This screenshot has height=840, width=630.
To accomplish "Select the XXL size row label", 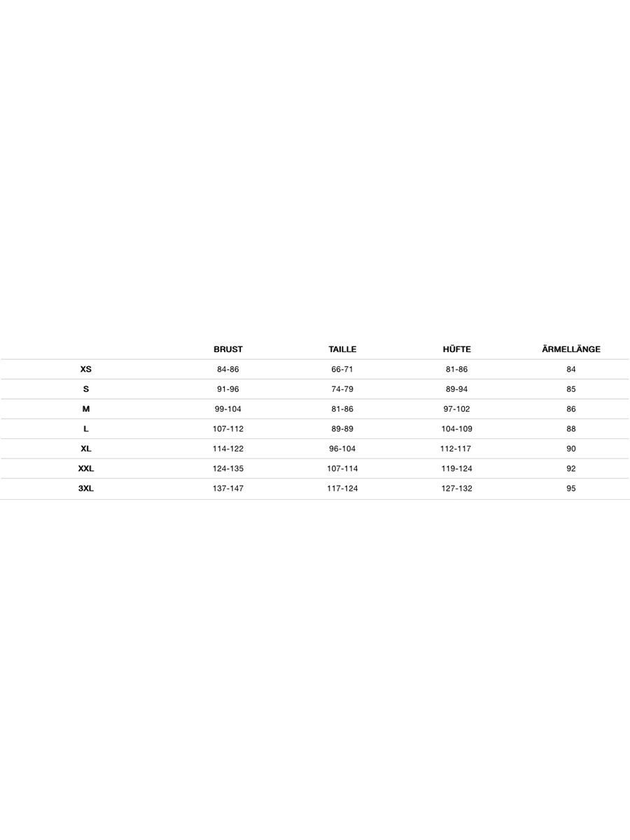I will [x=86, y=468].
